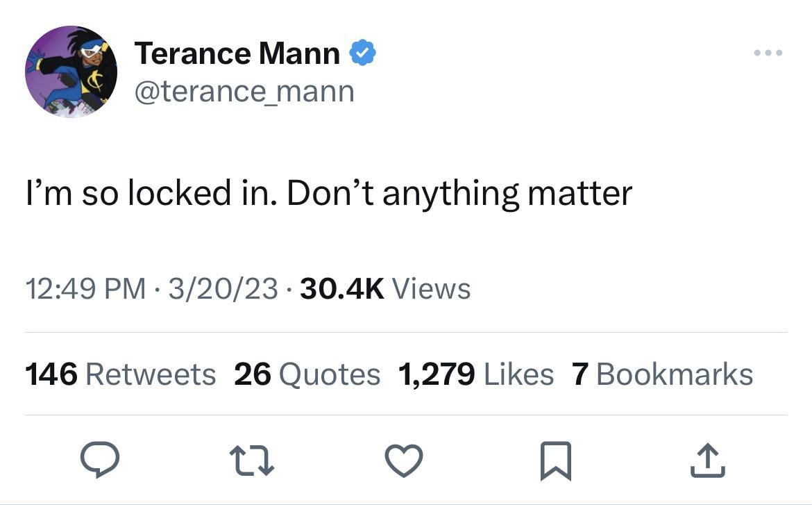Bookmark this tweet with the bookmark icon
This screenshot has height=505, width=812.
coord(555,461)
